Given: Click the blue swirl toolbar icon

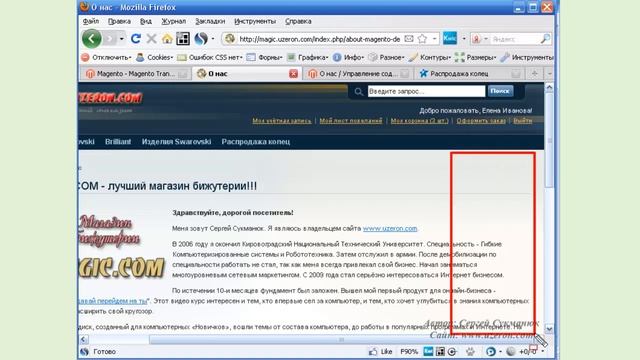Looking at the screenshot, I should click(200, 39).
